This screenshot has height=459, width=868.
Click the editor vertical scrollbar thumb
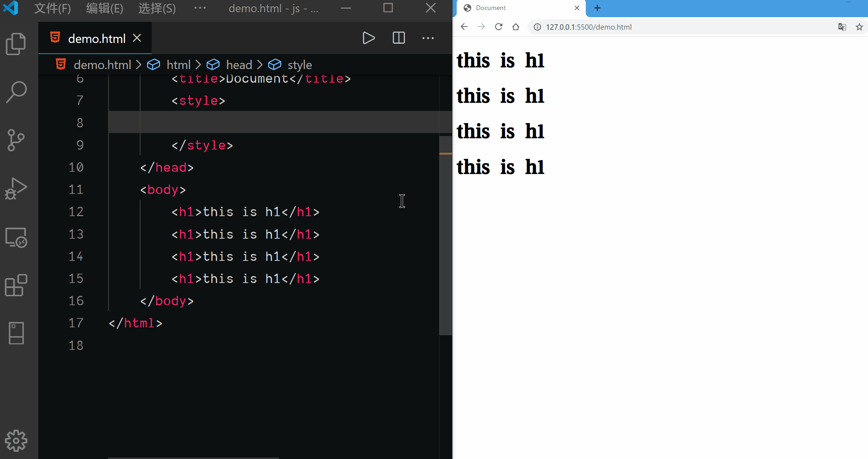(x=445, y=236)
